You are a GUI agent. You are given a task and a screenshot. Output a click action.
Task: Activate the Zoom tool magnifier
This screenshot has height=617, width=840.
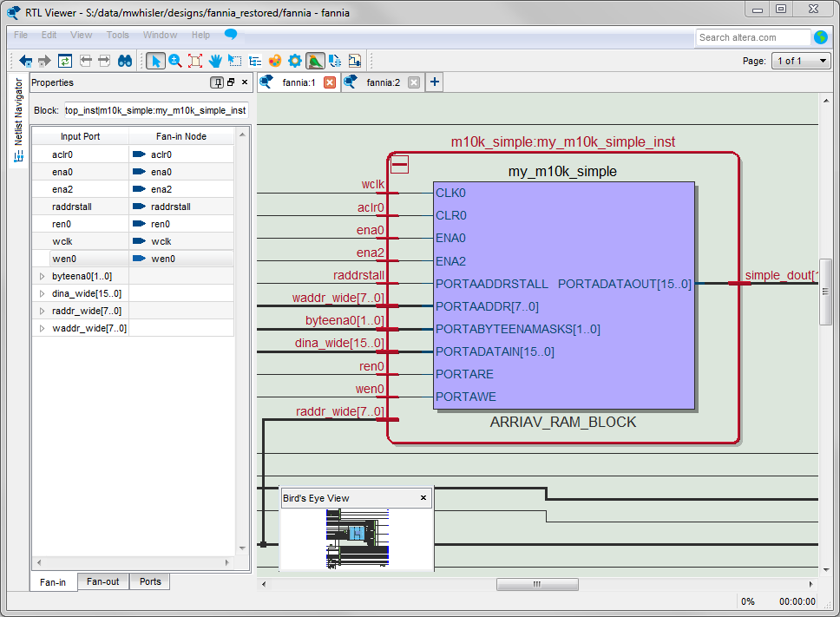click(x=175, y=61)
